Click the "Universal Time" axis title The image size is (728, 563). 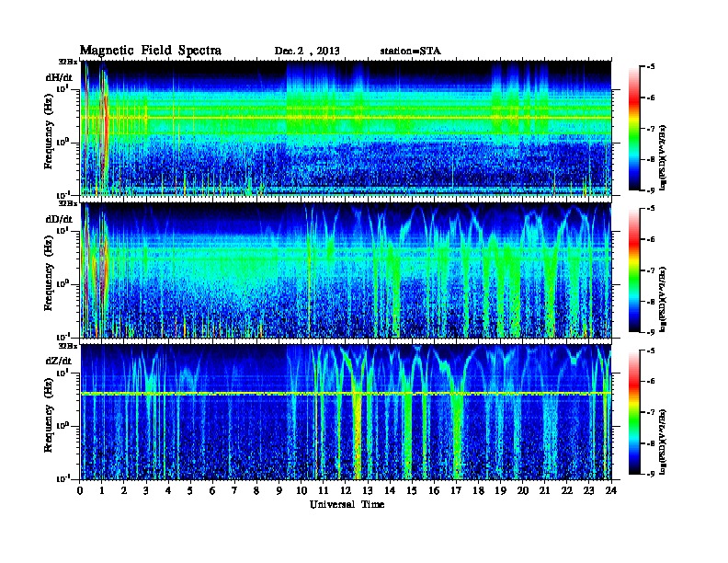(347, 504)
